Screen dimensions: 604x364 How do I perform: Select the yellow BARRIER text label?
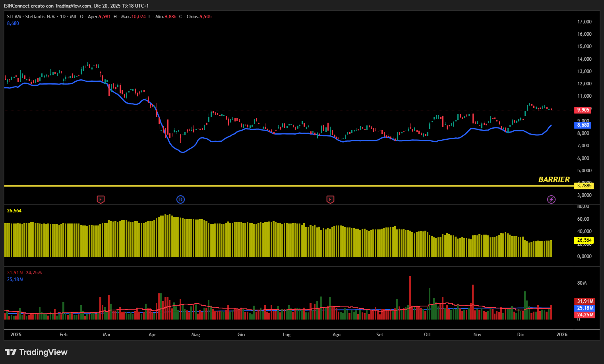tap(554, 180)
